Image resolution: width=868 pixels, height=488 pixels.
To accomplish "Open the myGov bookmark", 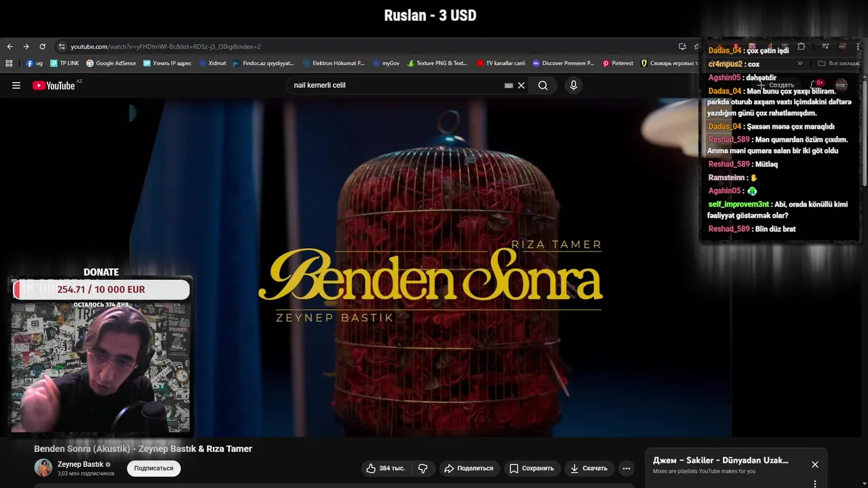I will [386, 63].
